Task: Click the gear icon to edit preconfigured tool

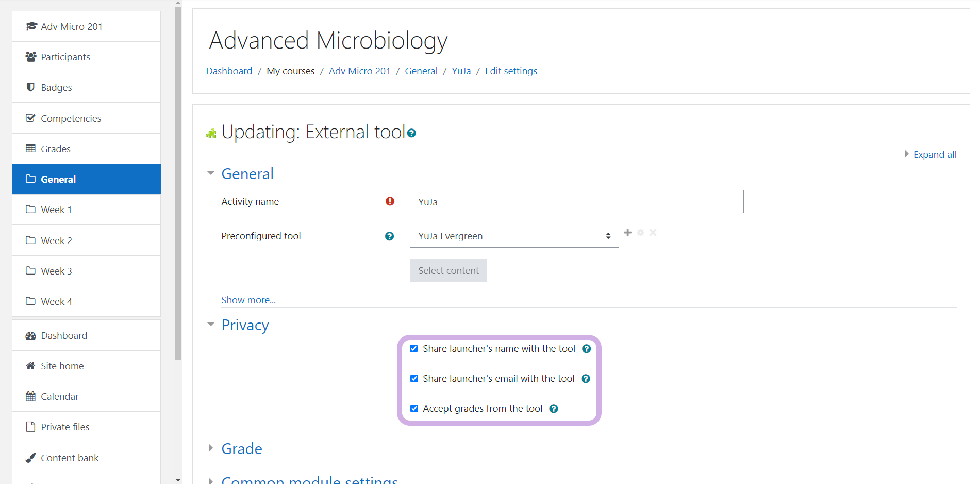Action: point(640,233)
